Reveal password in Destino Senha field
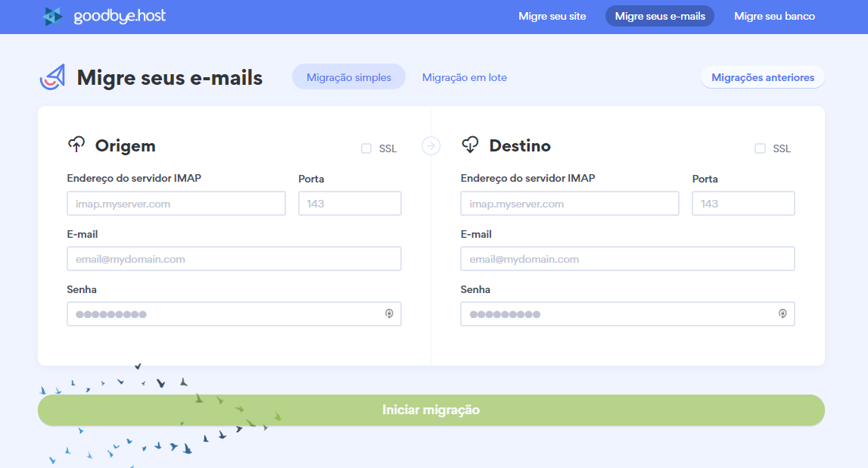Viewport: 868px width, 468px height. tap(782, 314)
